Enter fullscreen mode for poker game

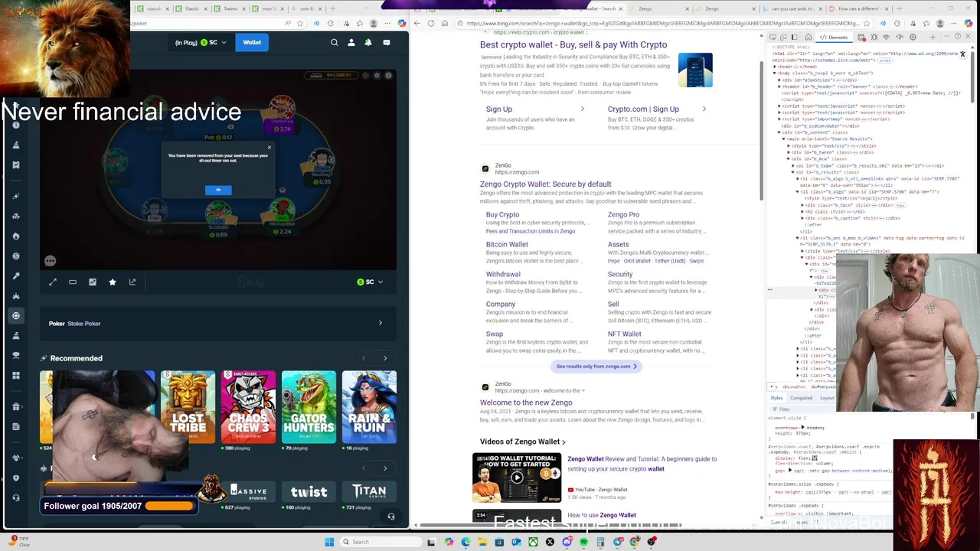pos(53,282)
